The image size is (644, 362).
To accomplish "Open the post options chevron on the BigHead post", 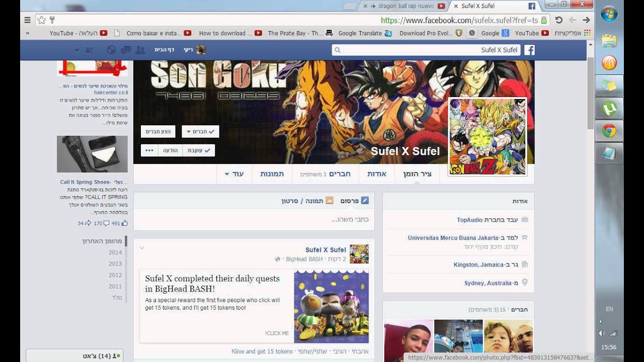I will (x=142, y=247).
